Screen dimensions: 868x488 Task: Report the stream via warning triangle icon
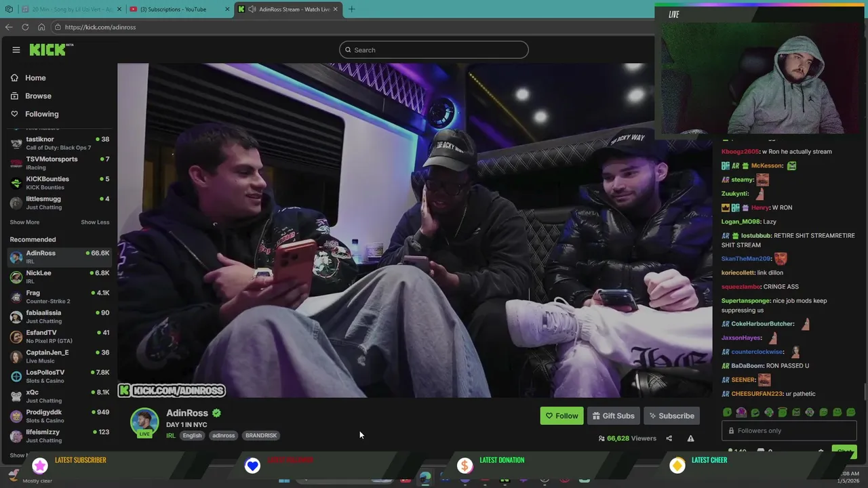click(x=690, y=439)
